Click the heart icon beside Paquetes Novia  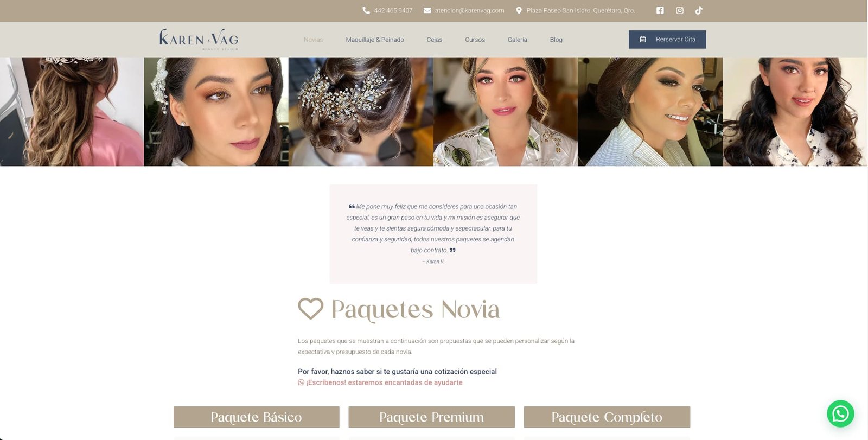pyautogui.click(x=311, y=309)
